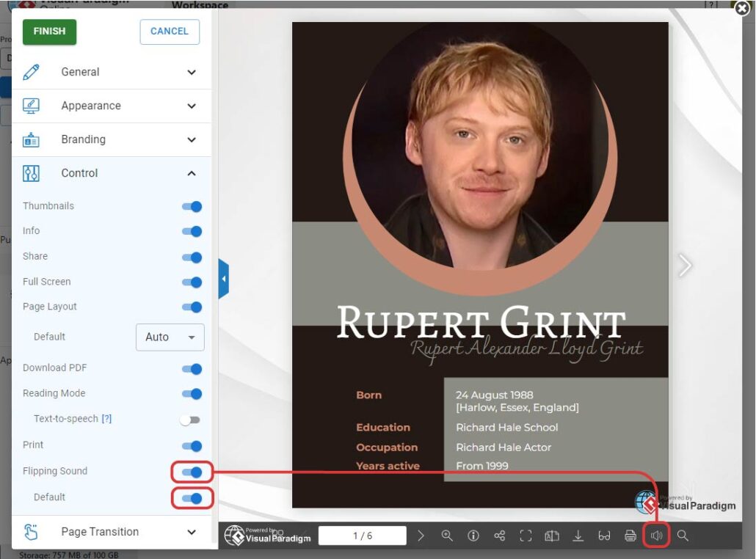The height and width of the screenshot is (559, 756).
Task: Open the Appearance settings section
Action: click(x=111, y=106)
